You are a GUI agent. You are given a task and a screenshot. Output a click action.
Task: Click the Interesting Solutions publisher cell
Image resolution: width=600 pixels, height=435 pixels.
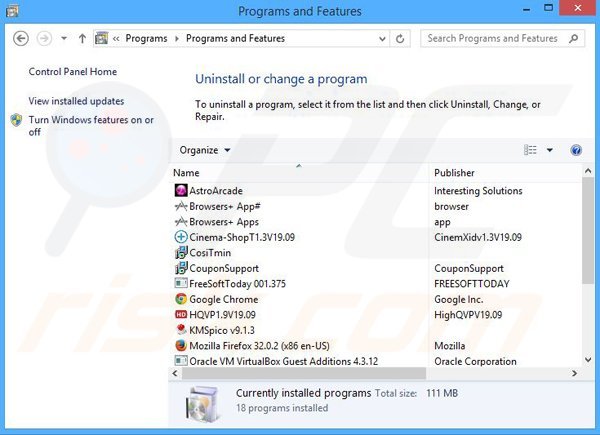pyautogui.click(x=478, y=191)
